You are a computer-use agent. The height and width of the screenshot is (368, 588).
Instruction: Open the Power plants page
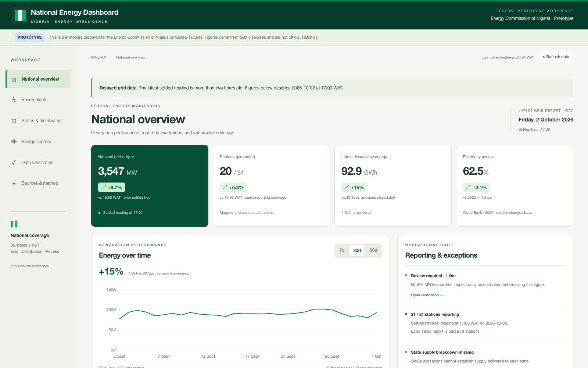point(38,100)
